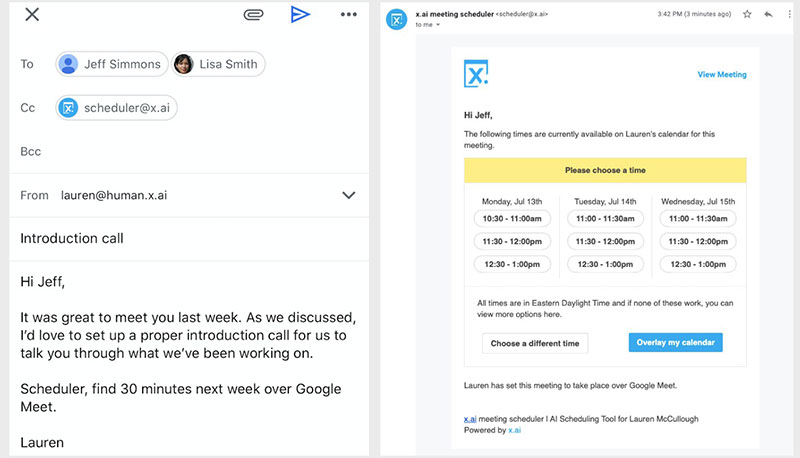Choose Wednesday 12:30 - 1:00pm slot

click(x=698, y=265)
